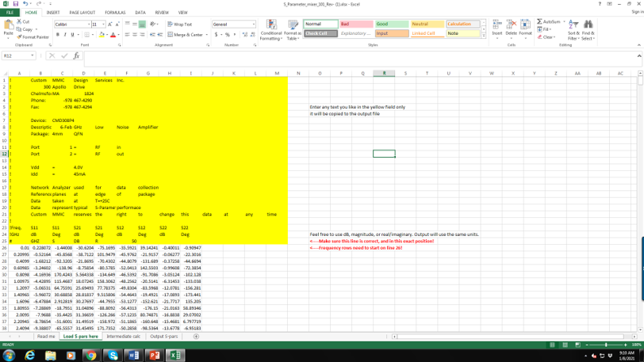Open the Output S-pars sheet tab
This screenshot has height=362, width=644.
point(164,336)
